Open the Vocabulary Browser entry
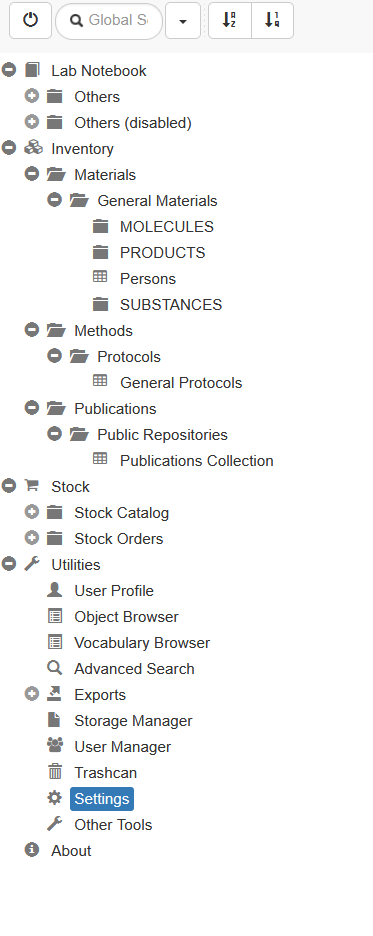The width and height of the screenshot is (373, 936). [x=142, y=643]
